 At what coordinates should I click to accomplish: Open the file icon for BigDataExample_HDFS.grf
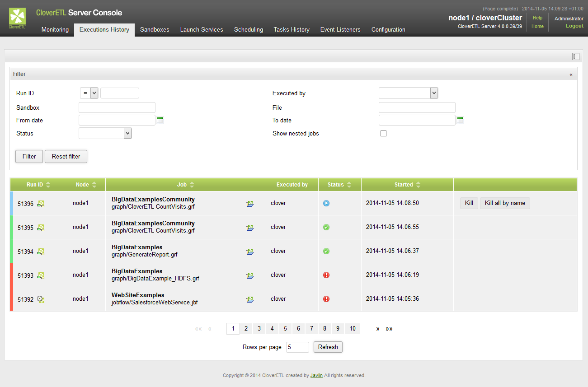tap(250, 275)
